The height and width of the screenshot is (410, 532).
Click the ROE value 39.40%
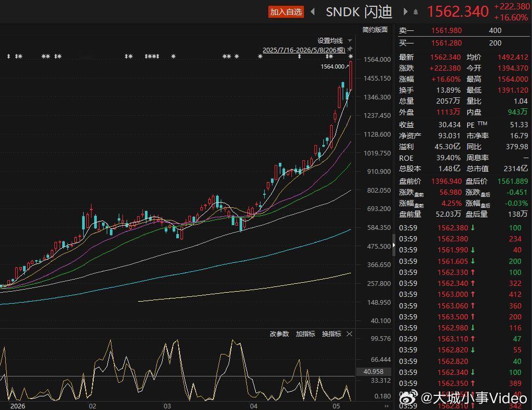click(448, 158)
